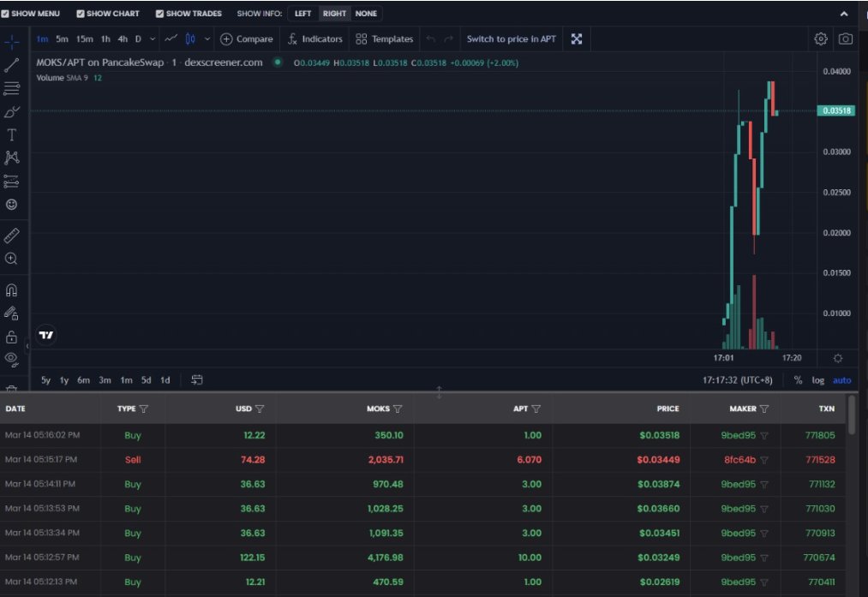Uncheck the SHOW TRADES checkbox
The width and height of the screenshot is (868, 597).
click(159, 13)
